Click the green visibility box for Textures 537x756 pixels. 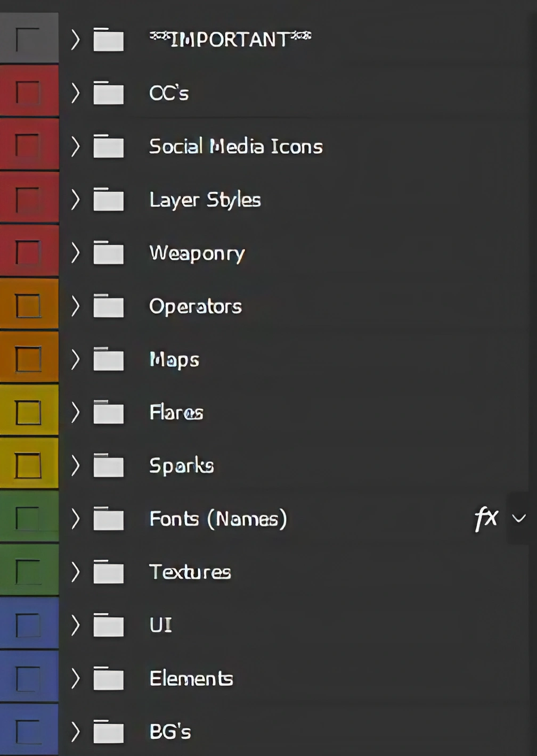click(28, 571)
